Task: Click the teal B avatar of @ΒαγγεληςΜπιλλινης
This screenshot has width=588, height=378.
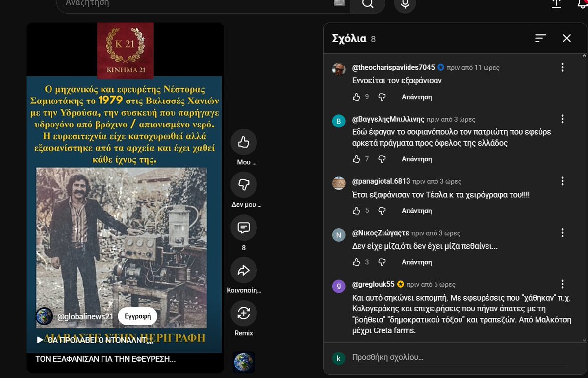Action: point(339,121)
